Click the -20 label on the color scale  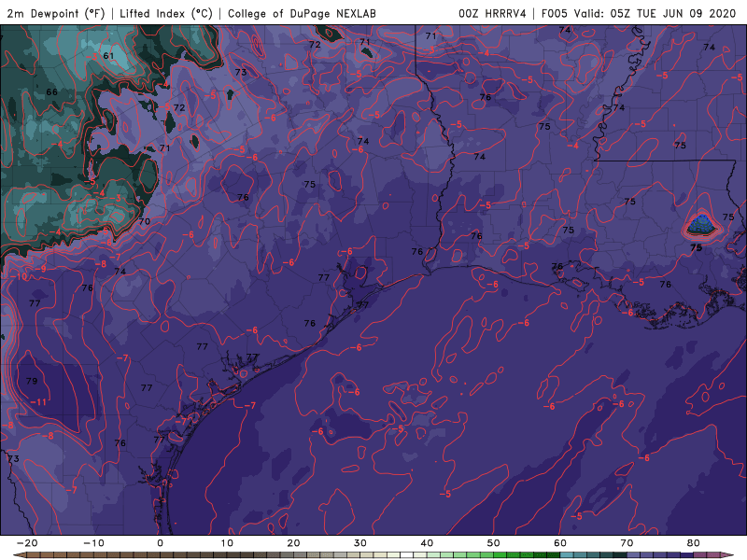pos(27,543)
